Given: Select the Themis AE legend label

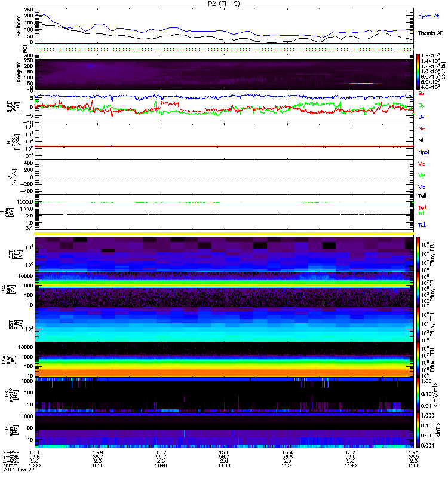Looking at the screenshot, I should (429, 34).
